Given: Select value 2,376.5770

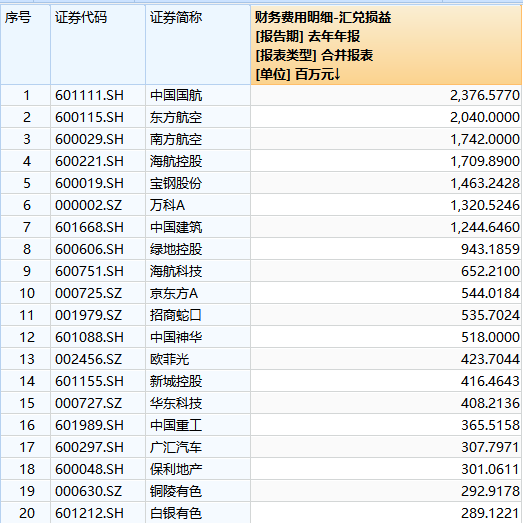Looking at the screenshot, I should [x=485, y=95].
